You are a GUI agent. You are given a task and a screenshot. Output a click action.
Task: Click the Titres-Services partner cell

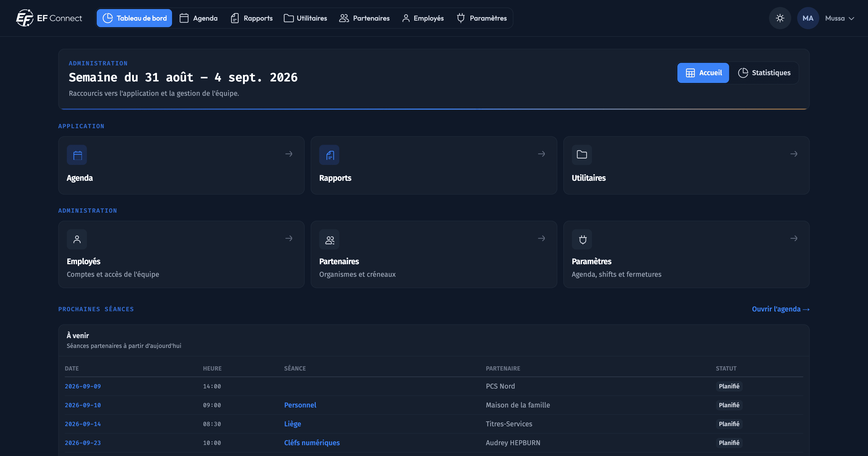509,424
